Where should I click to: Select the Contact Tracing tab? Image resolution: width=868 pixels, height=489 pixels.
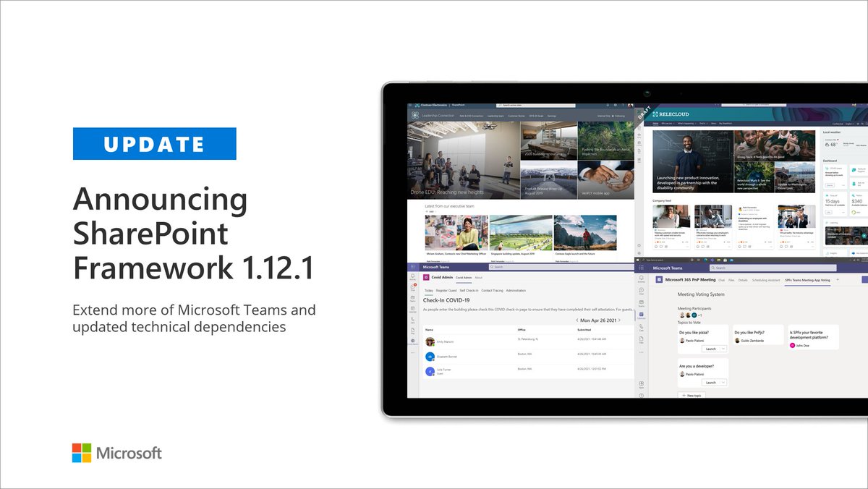click(492, 290)
